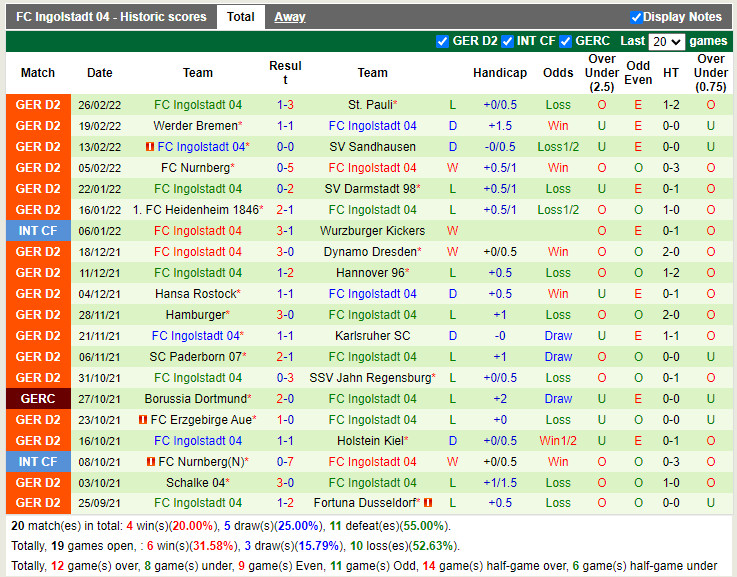Open the Last 20 games dropdown
The height and width of the screenshot is (577, 737).
(666, 42)
